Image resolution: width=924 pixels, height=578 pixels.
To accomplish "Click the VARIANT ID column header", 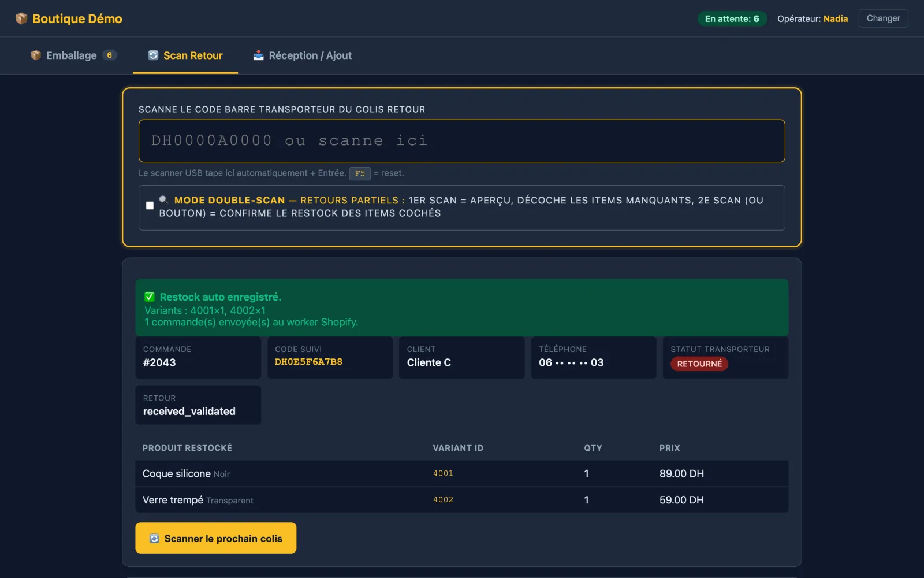I will point(458,448).
